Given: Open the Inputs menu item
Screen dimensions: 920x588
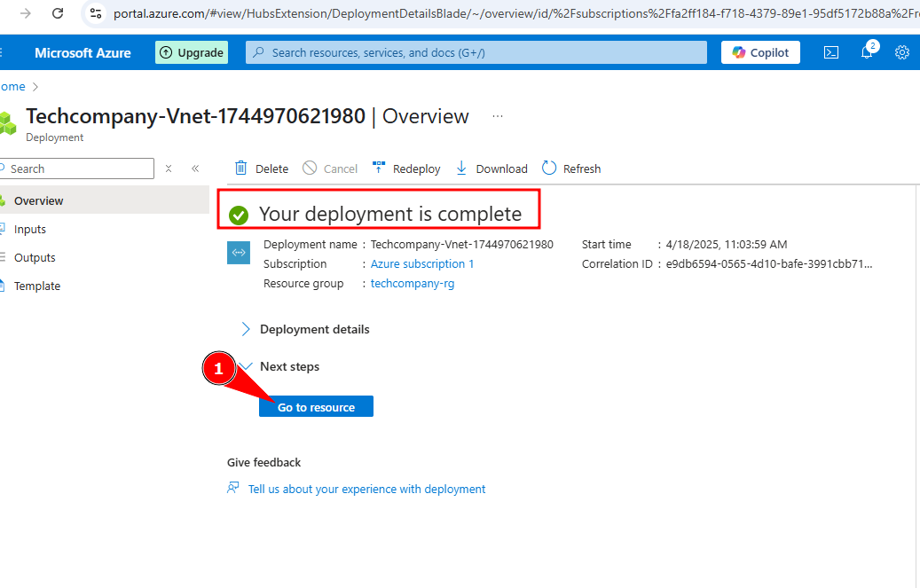Looking at the screenshot, I should point(29,230).
